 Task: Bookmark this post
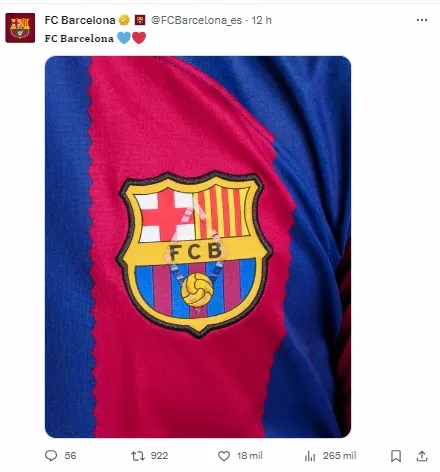[396, 456]
